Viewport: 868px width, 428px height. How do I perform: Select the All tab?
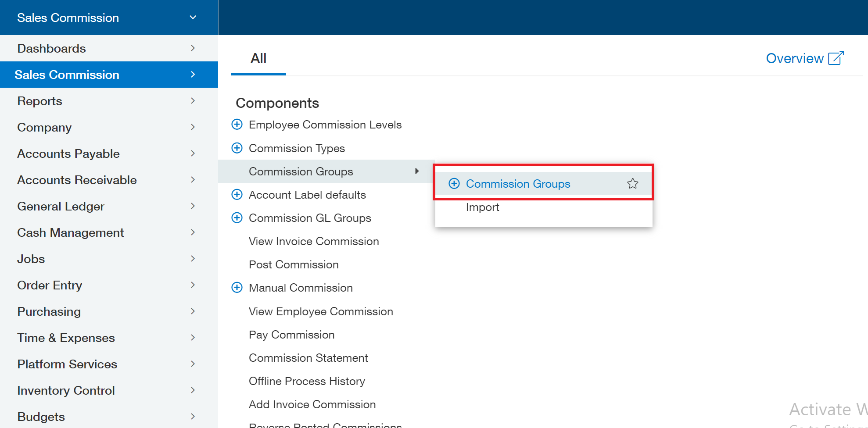click(258, 58)
